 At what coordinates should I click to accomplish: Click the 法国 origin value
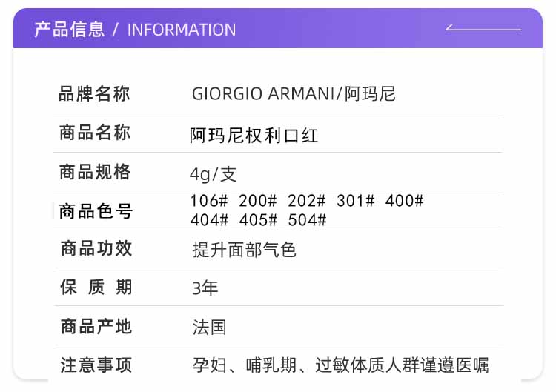tap(209, 327)
